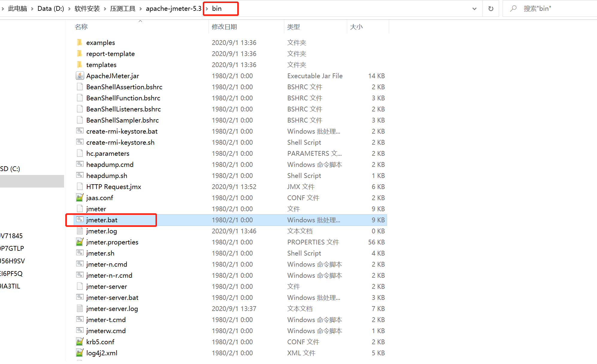Open the address bar history dropdown
597x364 pixels.
click(474, 9)
